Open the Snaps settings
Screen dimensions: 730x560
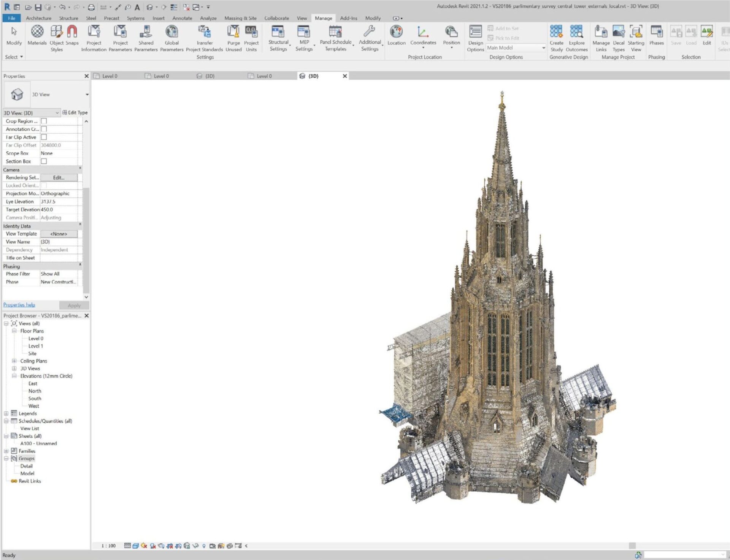(x=72, y=35)
